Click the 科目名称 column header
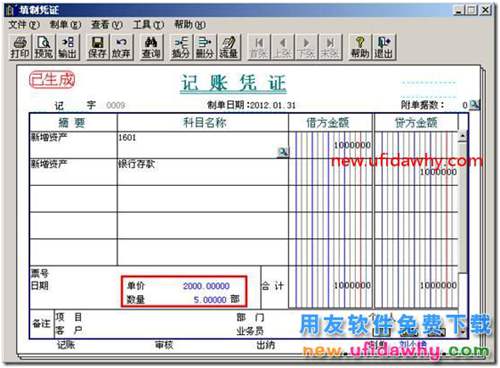This screenshot has height=368, width=500. pos(204,123)
